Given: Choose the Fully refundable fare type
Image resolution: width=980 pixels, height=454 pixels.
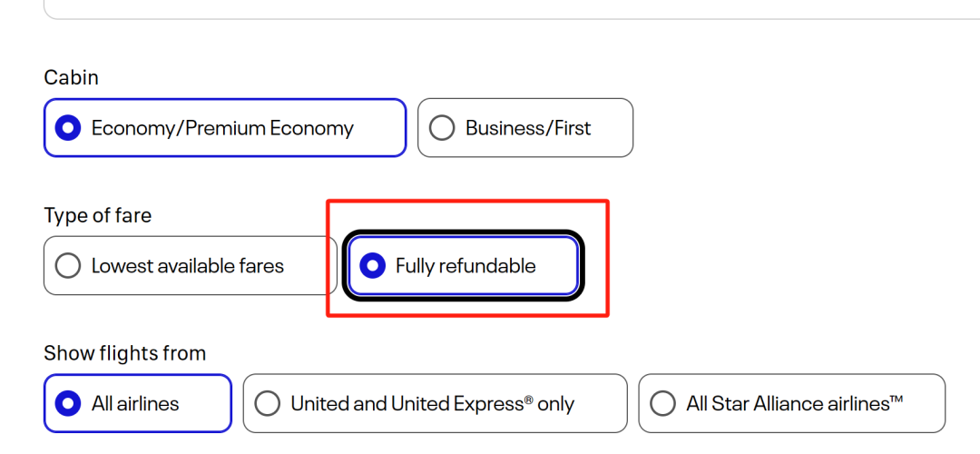Looking at the screenshot, I should 463,266.
